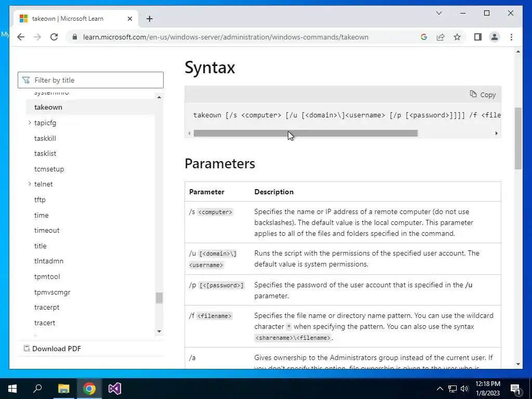
Task: View site security lock info
Action: pos(75,37)
